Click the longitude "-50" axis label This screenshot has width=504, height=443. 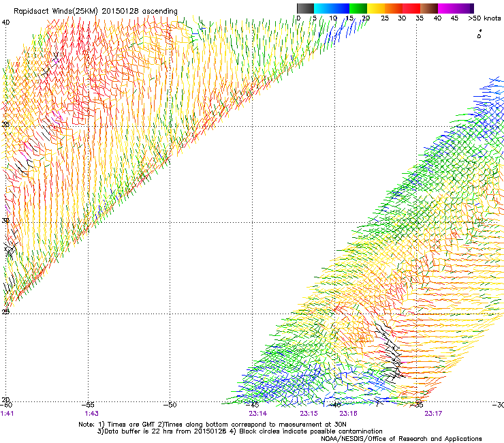click(170, 405)
